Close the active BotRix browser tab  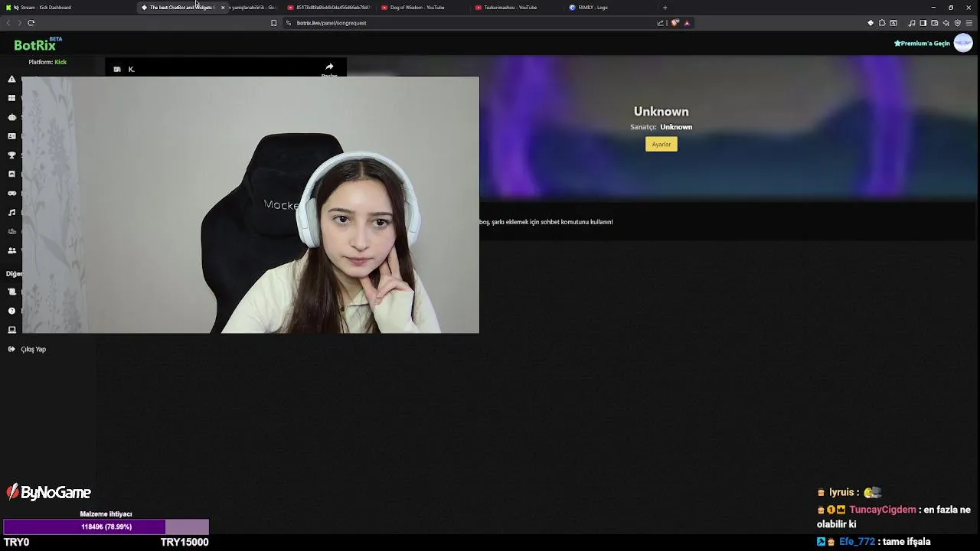[x=223, y=8]
